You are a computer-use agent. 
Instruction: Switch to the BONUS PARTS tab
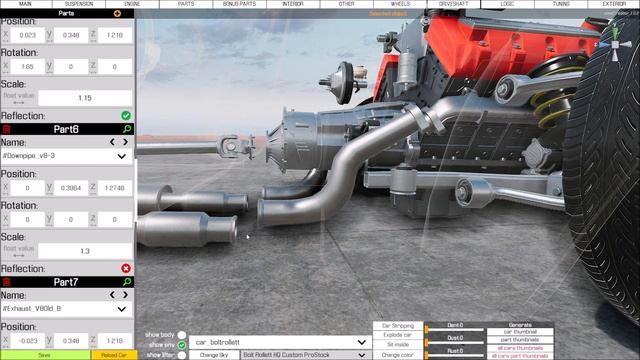240,4
